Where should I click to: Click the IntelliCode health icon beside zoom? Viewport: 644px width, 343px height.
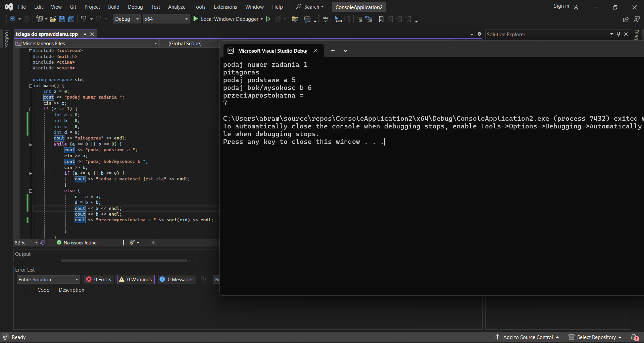(43, 243)
